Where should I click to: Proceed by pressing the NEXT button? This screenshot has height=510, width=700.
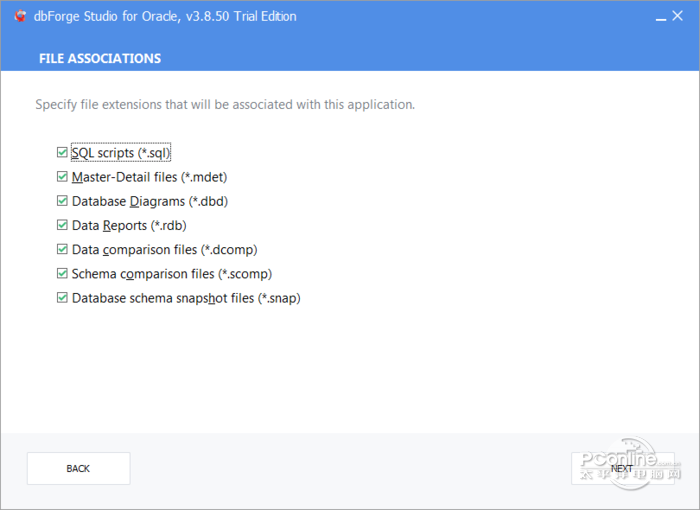point(622,468)
